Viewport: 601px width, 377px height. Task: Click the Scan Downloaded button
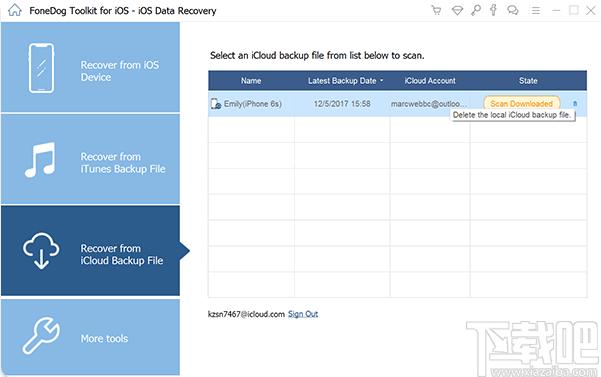click(522, 103)
